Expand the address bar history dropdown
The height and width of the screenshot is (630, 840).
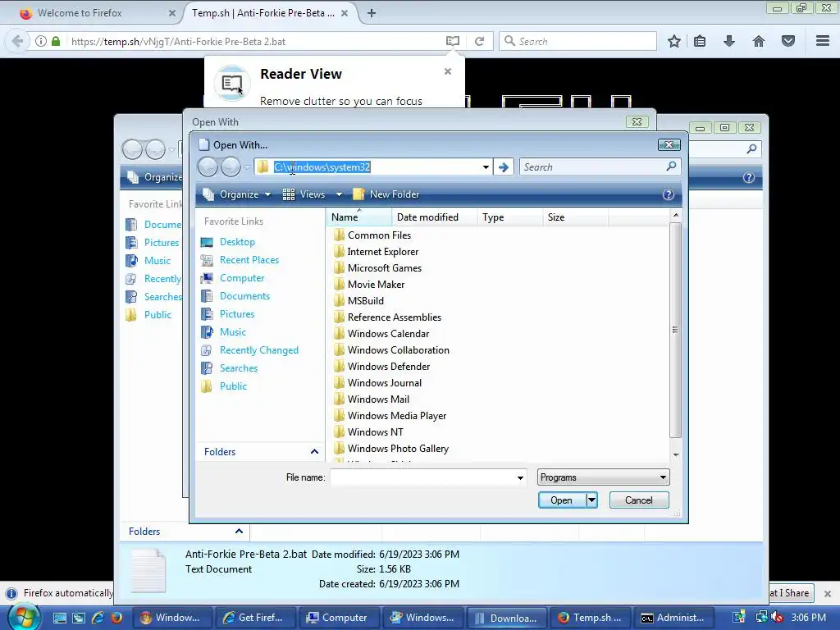coord(486,167)
